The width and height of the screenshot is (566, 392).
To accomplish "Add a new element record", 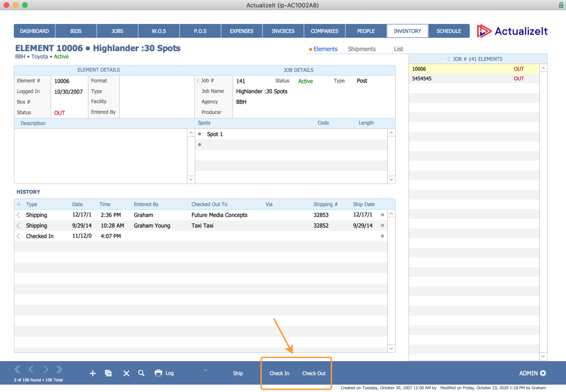I will (93, 373).
